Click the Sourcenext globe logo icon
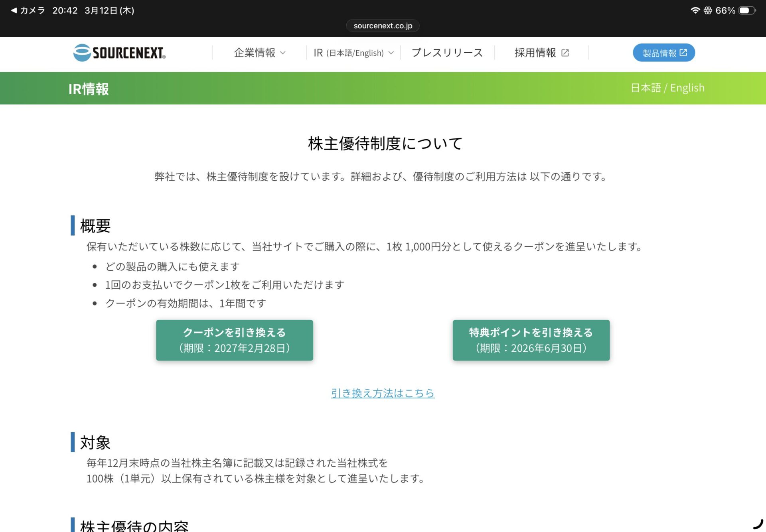This screenshot has height=532, width=766. pyautogui.click(x=82, y=53)
